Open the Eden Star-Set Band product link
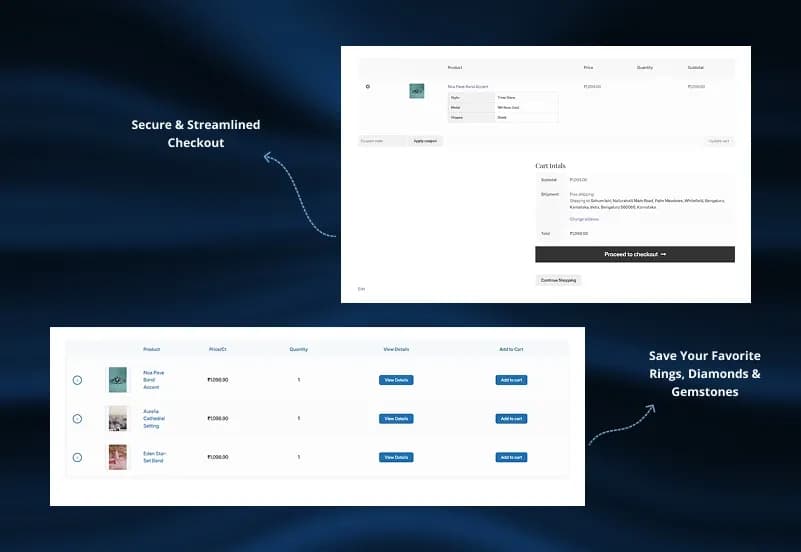801x552 pixels. tap(155, 457)
